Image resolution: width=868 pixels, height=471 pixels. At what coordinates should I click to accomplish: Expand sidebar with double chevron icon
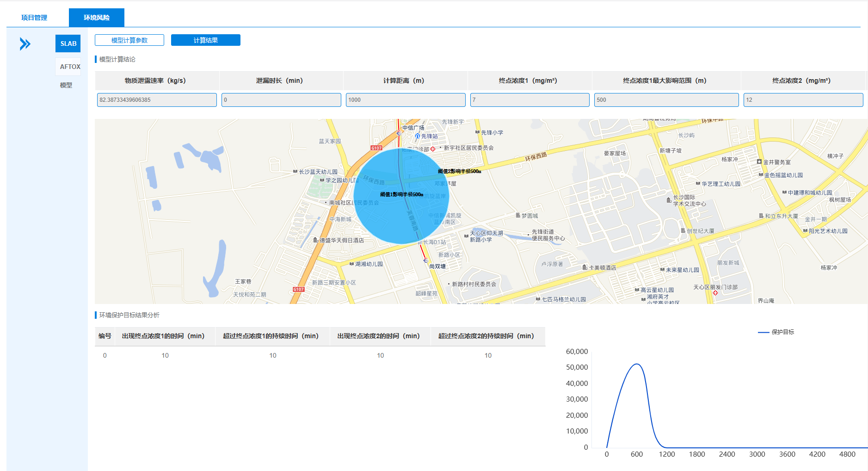click(x=25, y=44)
